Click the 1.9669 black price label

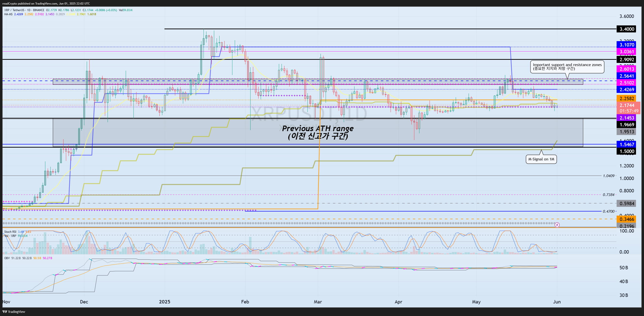(627, 125)
